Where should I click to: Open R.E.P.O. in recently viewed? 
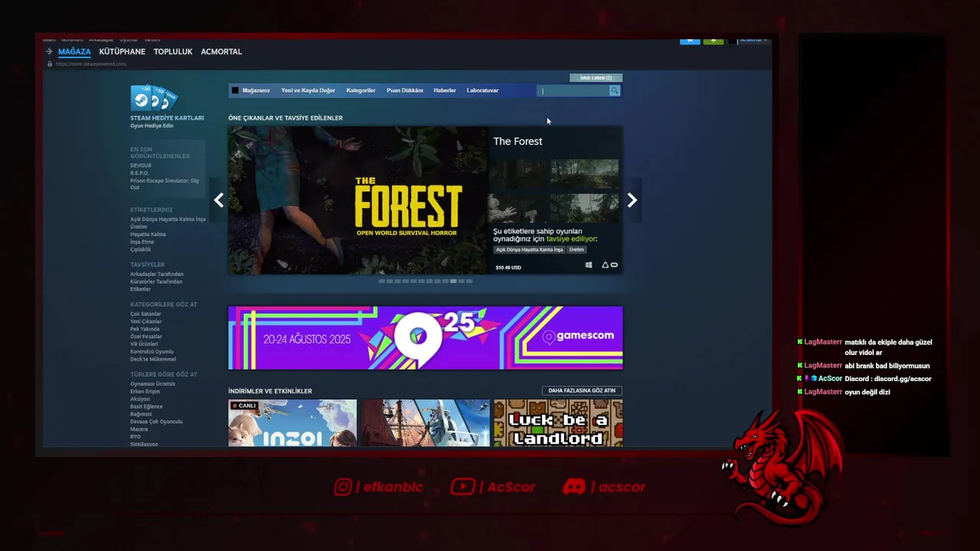(139, 173)
